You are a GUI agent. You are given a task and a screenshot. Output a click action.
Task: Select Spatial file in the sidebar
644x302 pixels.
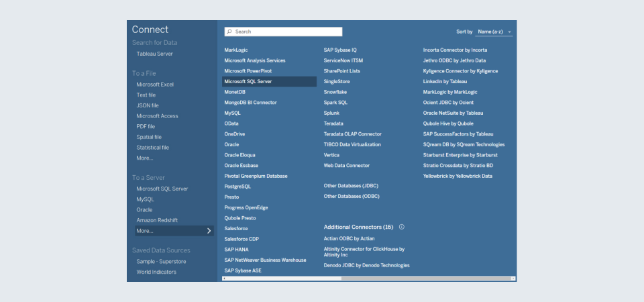149,137
